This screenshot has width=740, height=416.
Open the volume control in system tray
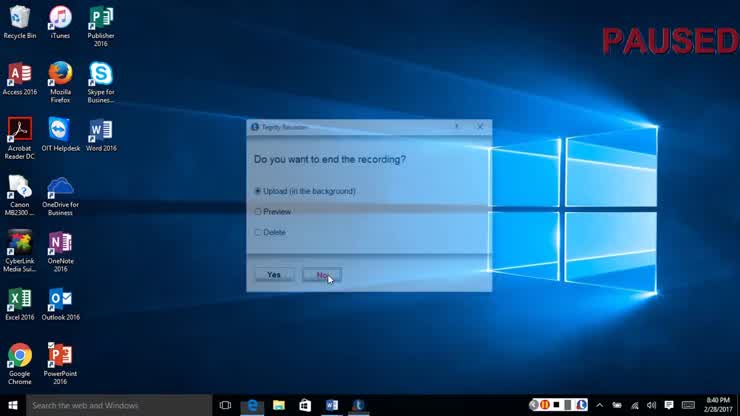[x=651, y=405]
